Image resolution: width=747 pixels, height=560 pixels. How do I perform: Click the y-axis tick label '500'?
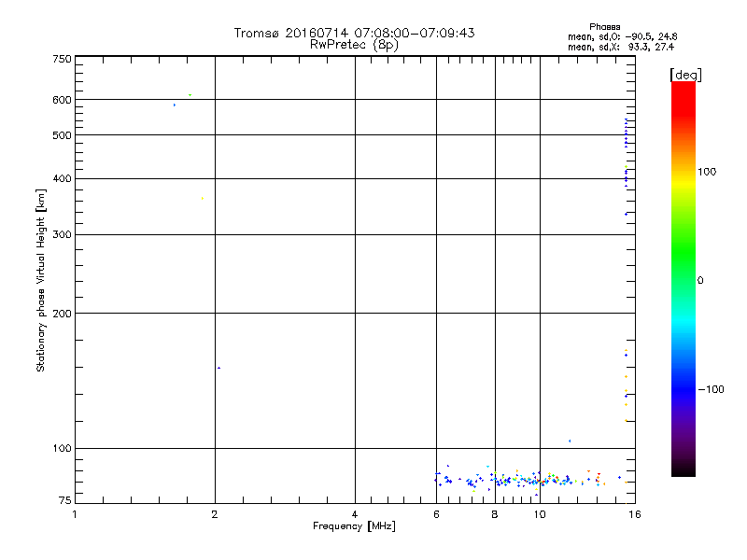[62, 135]
